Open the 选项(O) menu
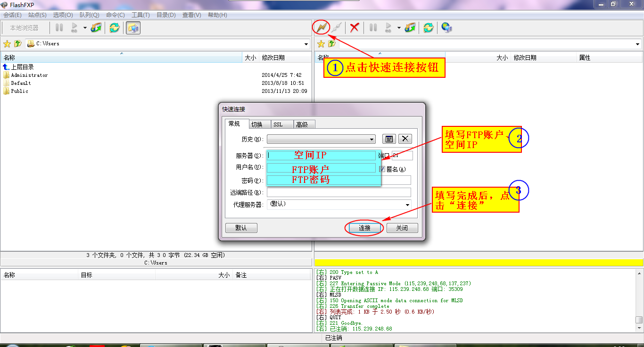Image resolution: width=644 pixels, height=347 pixels. pyautogui.click(x=63, y=15)
